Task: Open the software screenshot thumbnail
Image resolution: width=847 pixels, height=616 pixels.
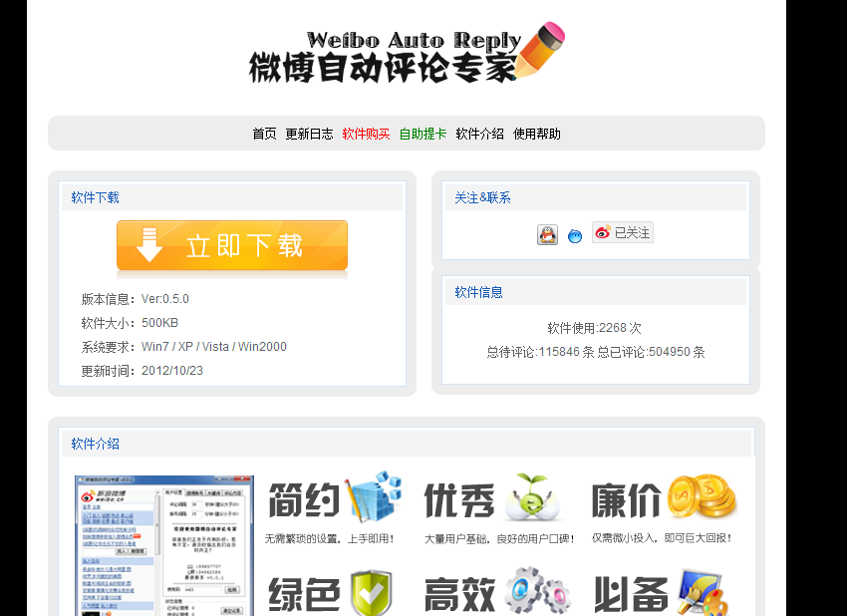Action: coord(164,546)
